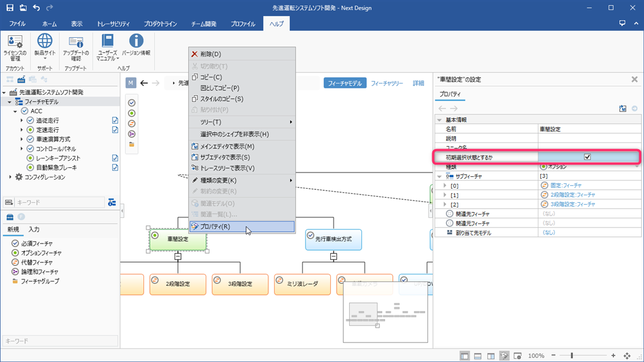Screen dimensions: 644x362
Task: Expand the コンフィグレーション tree node
Action: (x=10, y=177)
